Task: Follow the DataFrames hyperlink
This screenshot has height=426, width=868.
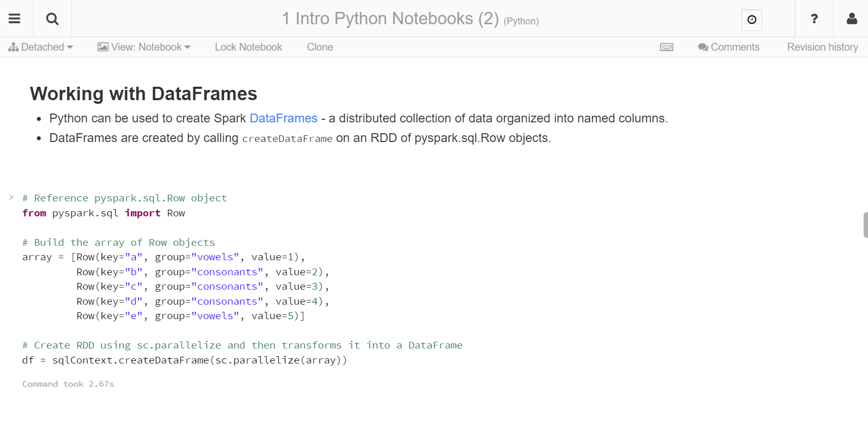Action: [283, 118]
